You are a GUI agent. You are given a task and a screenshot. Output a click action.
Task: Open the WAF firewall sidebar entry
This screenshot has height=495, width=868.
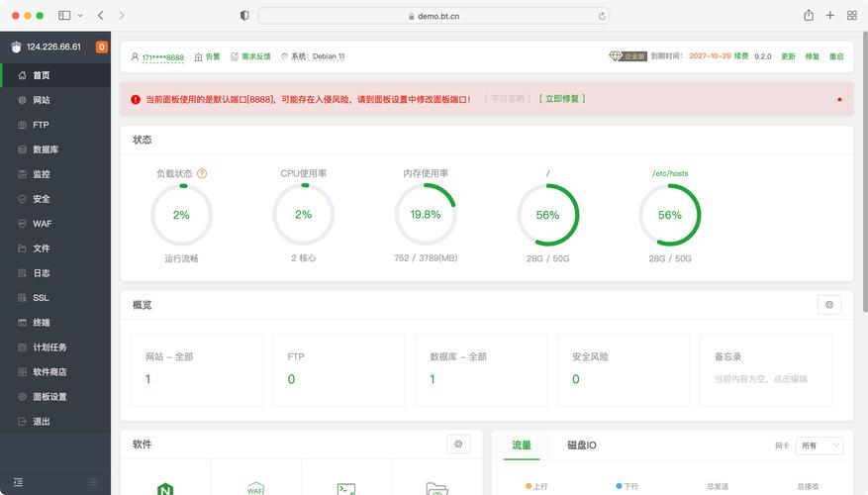click(x=42, y=224)
